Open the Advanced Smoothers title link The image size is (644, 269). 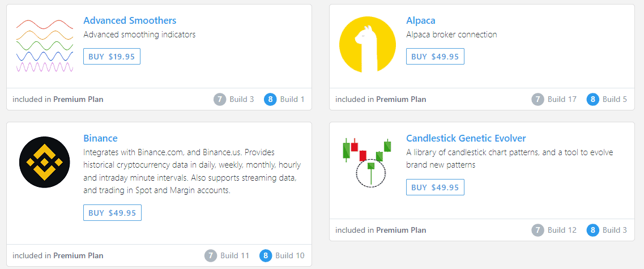tap(130, 21)
